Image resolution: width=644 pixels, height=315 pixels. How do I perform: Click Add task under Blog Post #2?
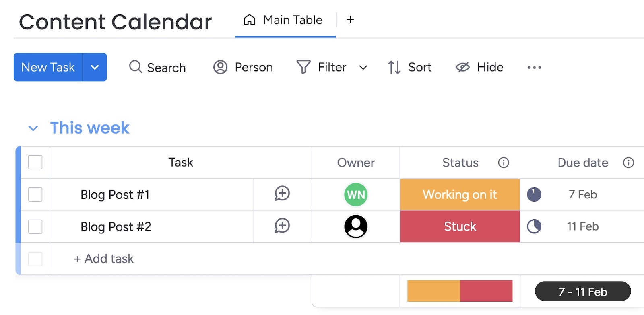click(103, 259)
